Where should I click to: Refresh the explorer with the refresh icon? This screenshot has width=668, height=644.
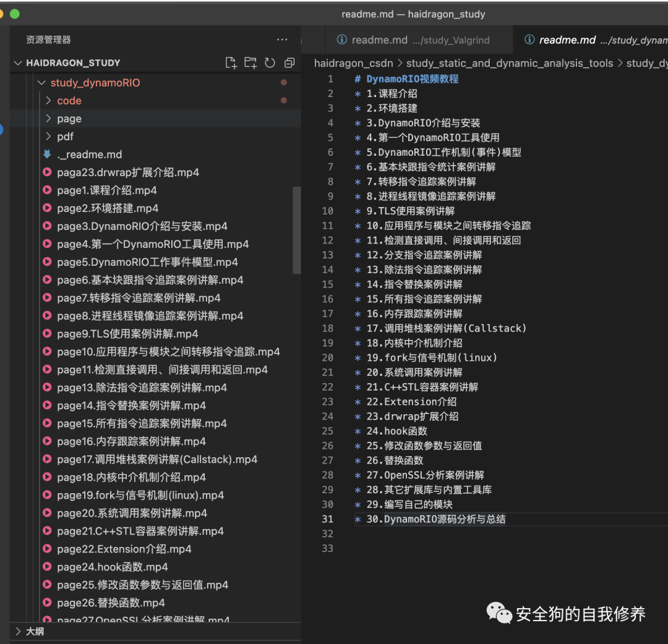(x=270, y=63)
